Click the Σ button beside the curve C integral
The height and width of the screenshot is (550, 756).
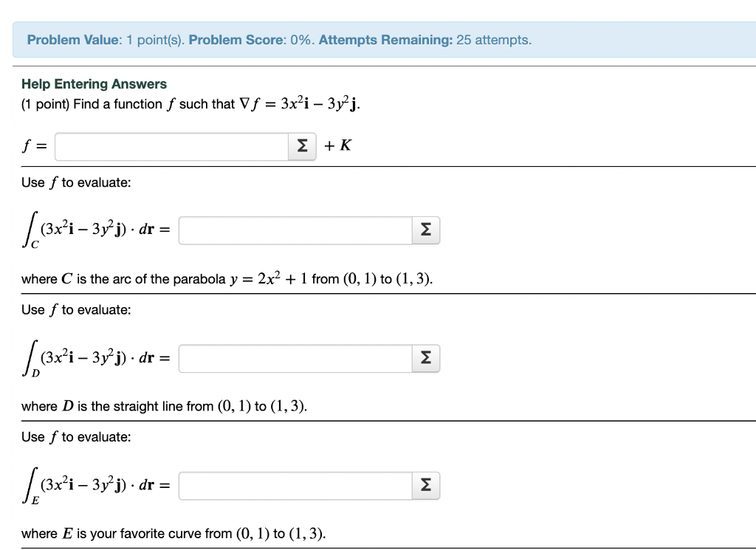tap(425, 230)
